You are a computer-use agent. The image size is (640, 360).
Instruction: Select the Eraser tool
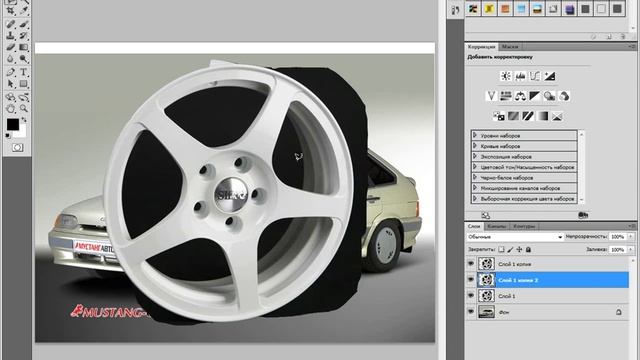(x=11, y=48)
